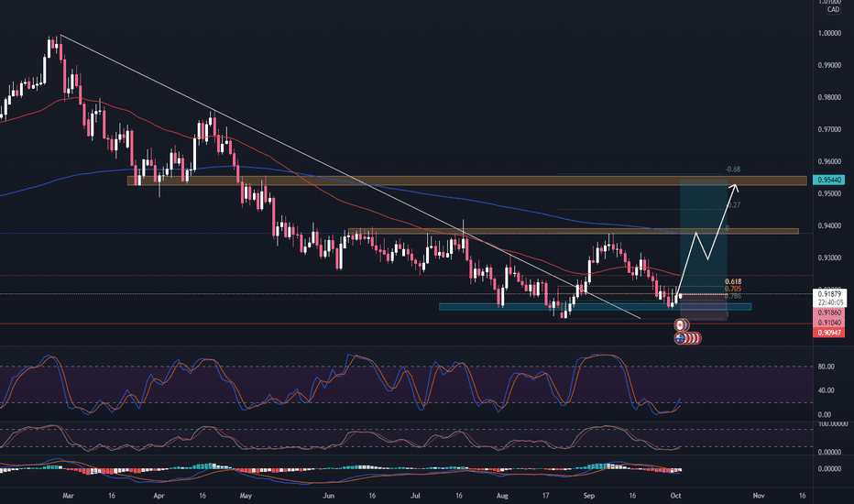The image size is (854, 504).
Task: Click the 0.93000 price axis label
Action: (x=829, y=257)
